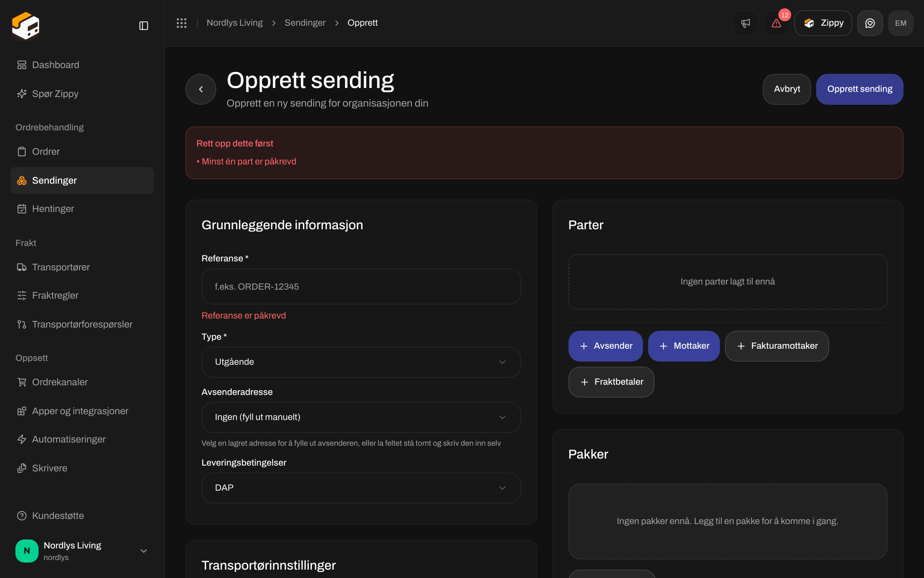Open alerts warning icon with 12 badge
The width and height of the screenshot is (924, 578).
[776, 23]
